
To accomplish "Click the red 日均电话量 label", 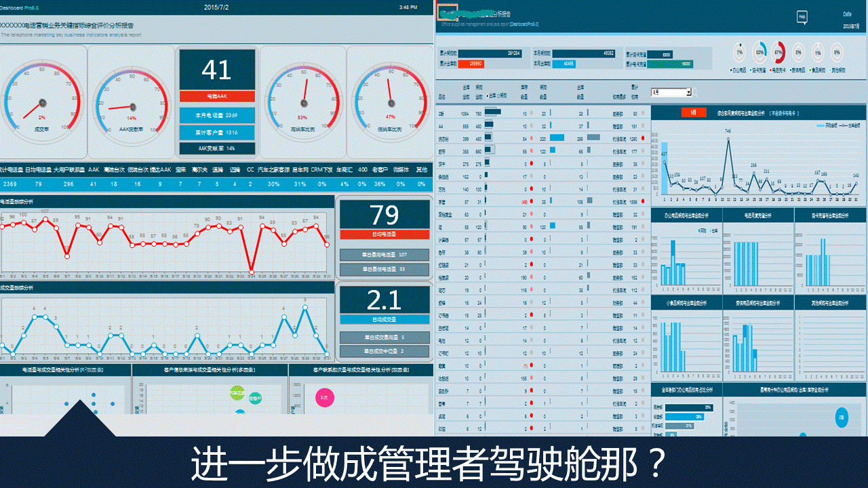I will click(x=384, y=235).
